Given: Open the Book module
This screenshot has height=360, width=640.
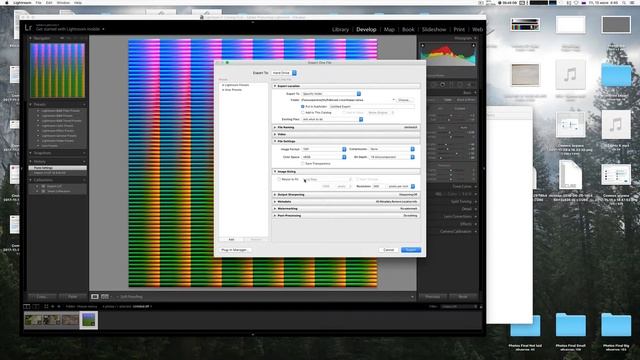Looking at the screenshot, I should (x=408, y=29).
